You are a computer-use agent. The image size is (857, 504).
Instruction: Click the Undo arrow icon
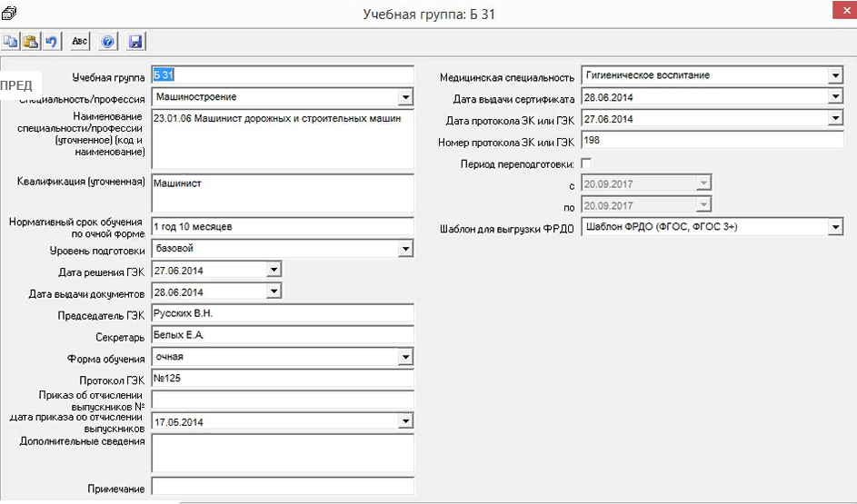(x=52, y=42)
